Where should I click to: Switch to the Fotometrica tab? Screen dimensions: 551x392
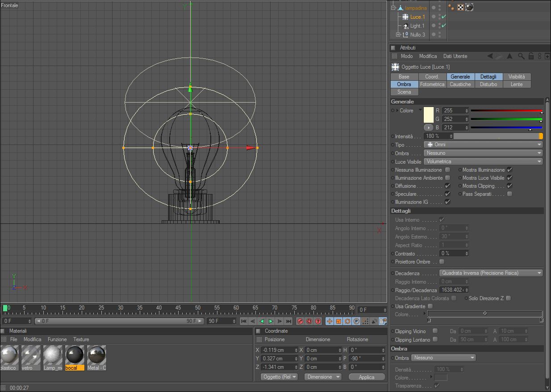[x=432, y=84]
